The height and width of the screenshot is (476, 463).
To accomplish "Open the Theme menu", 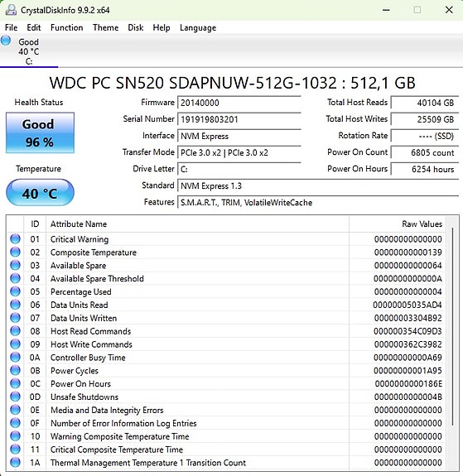I will (x=105, y=27).
